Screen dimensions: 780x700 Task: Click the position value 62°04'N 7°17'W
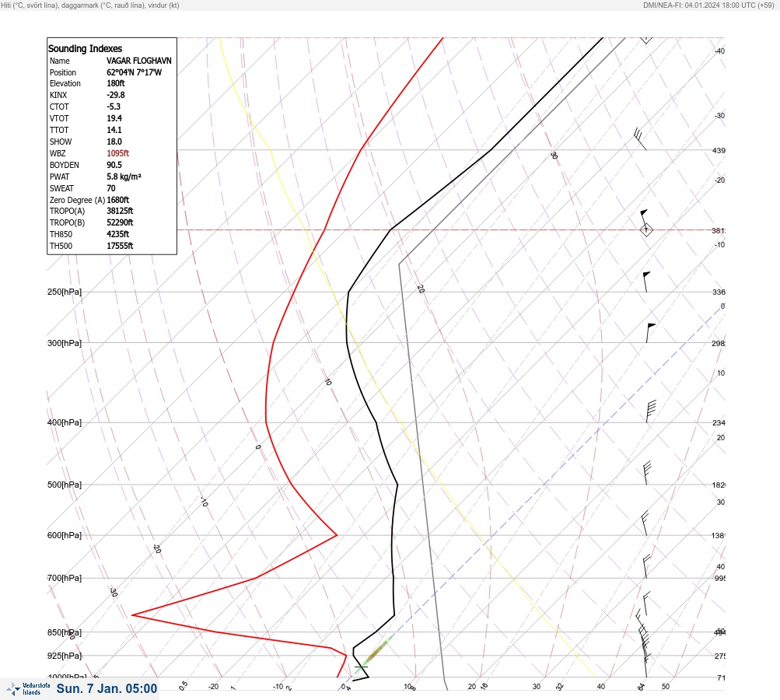coord(134,72)
